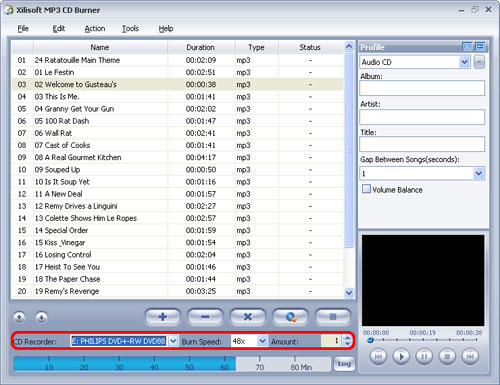
Task: Click the disc capacity bar at 70 mark
Action: [260, 363]
